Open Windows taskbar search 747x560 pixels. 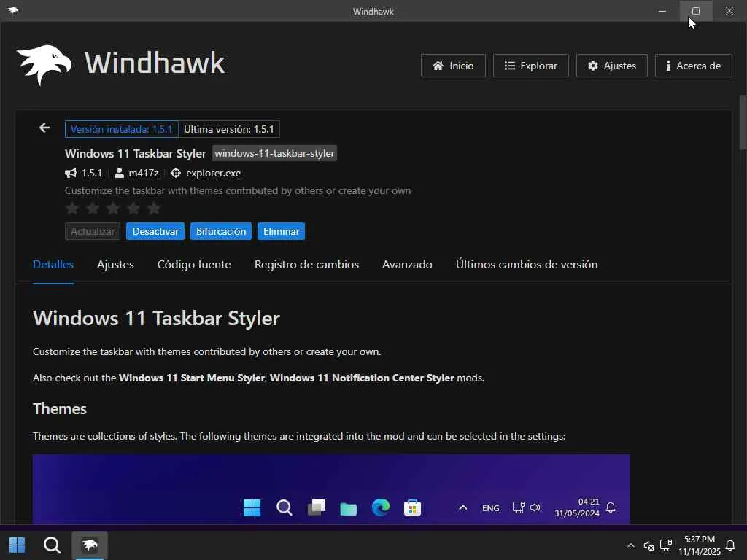click(x=52, y=545)
